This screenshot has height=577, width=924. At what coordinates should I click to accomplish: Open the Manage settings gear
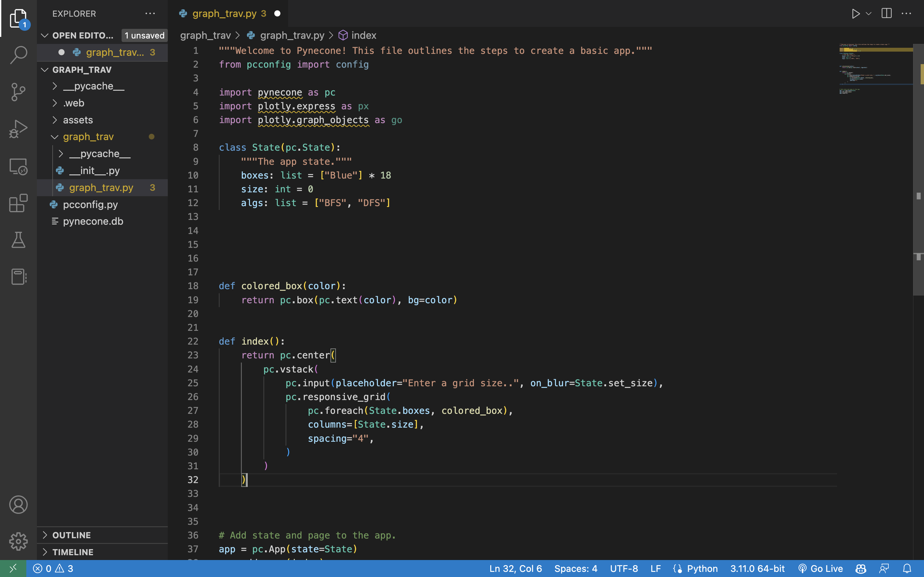pos(18,541)
